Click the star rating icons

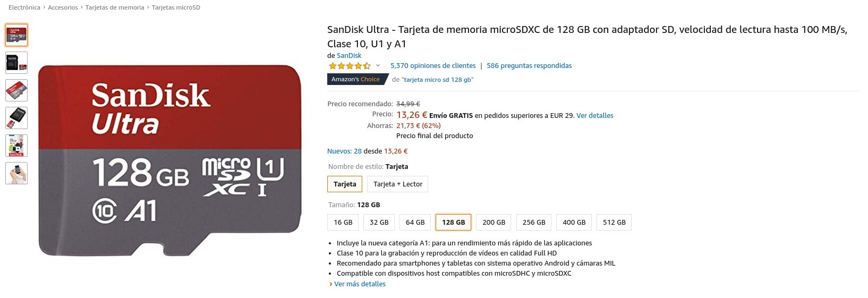click(x=350, y=66)
